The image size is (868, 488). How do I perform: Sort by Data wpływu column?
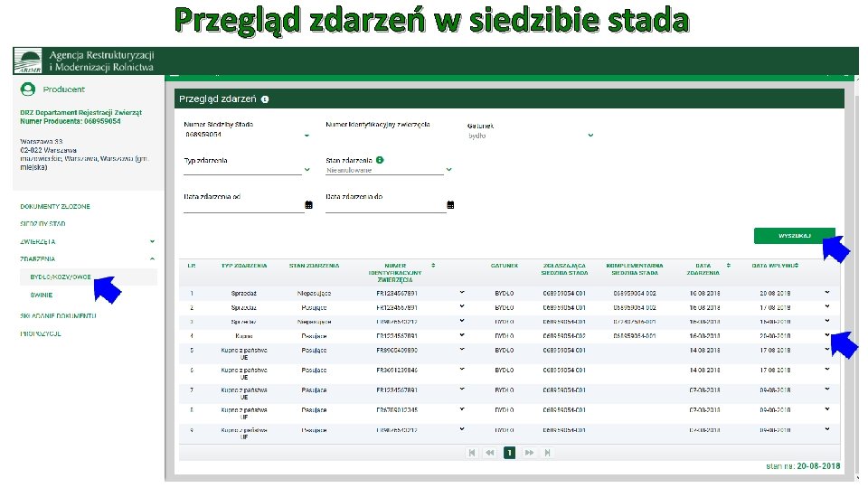pyautogui.click(x=797, y=266)
